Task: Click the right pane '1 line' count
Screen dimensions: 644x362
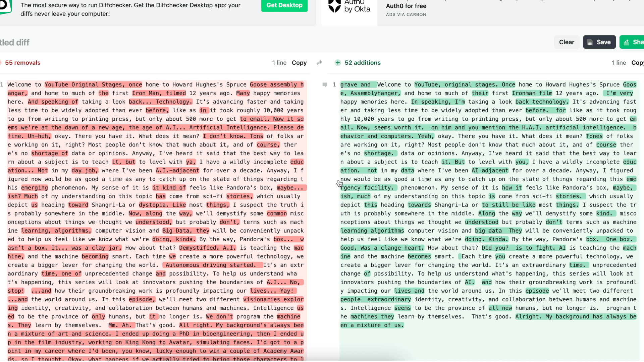Action: pos(619,63)
